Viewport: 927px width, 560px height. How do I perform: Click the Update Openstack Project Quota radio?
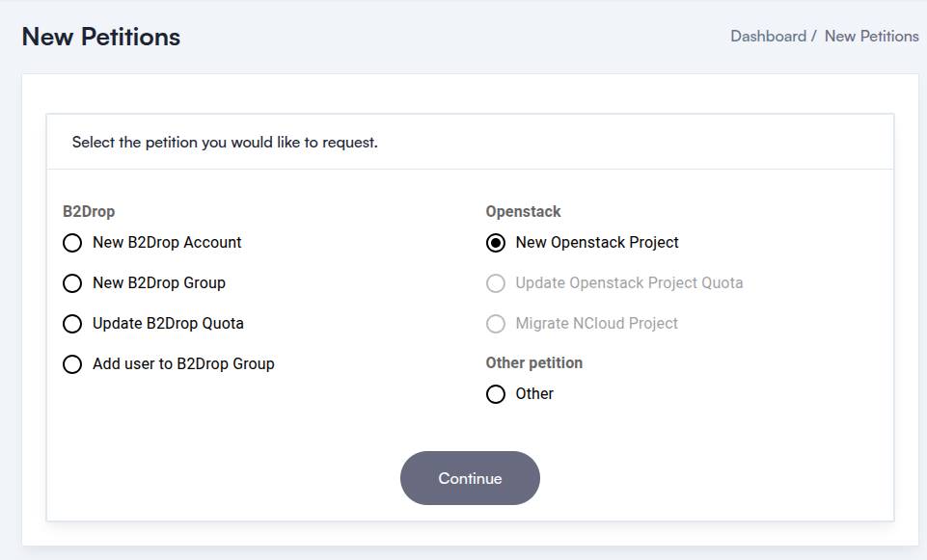tap(496, 283)
